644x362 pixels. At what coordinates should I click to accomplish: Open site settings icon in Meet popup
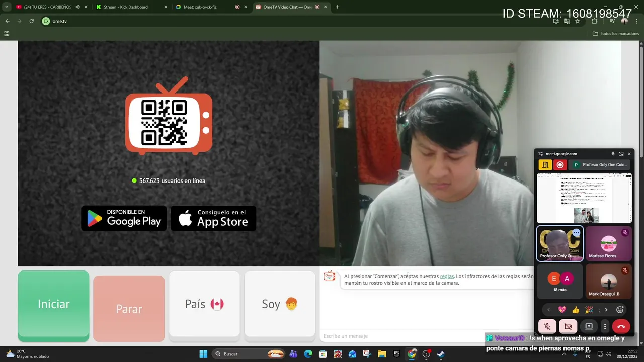point(541,154)
